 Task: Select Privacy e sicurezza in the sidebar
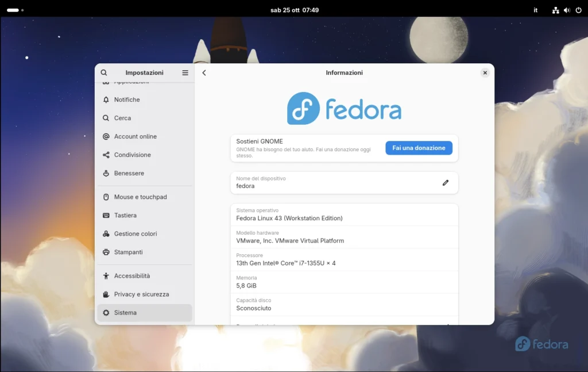coord(142,294)
